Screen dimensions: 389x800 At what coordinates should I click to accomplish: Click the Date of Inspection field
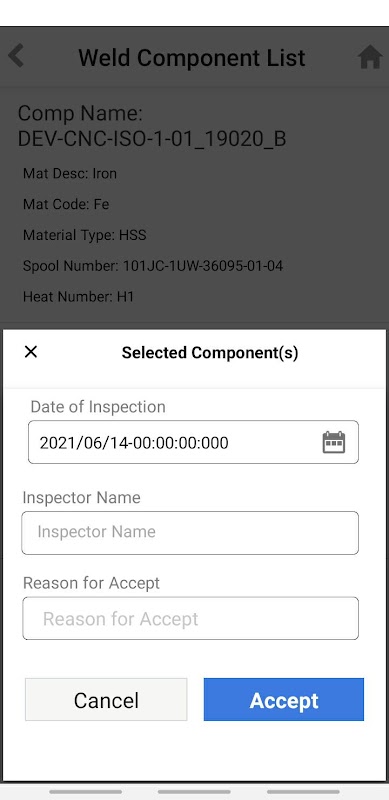193,442
